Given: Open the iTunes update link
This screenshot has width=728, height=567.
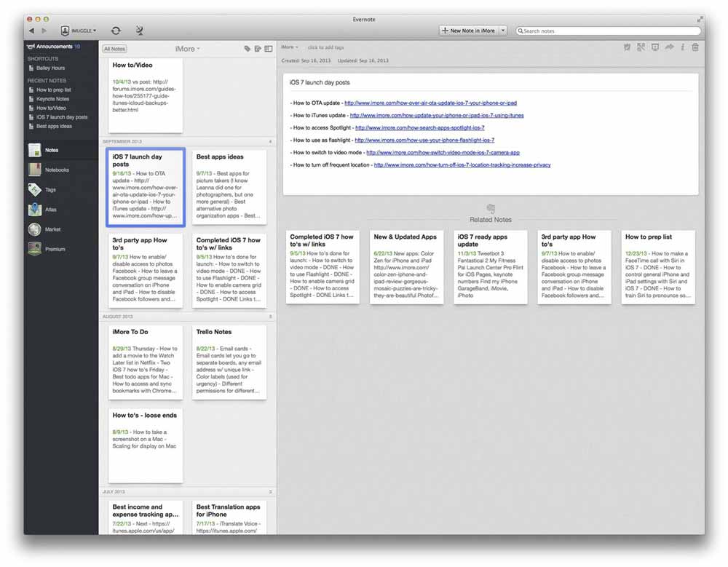Looking at the screenshot, I should coord(436,115).
